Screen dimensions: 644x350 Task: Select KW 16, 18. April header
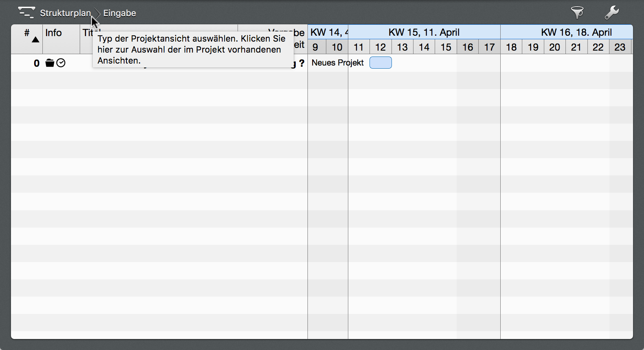[x=567, y=32]
